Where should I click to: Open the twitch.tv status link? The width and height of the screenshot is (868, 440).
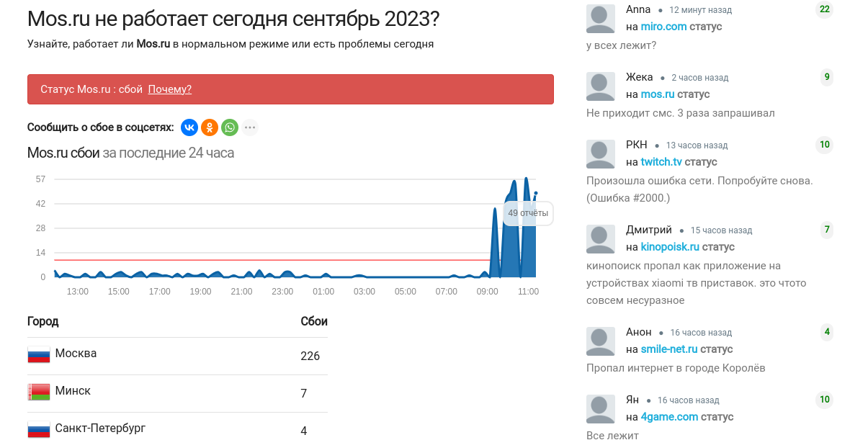(x=661, y=162)
